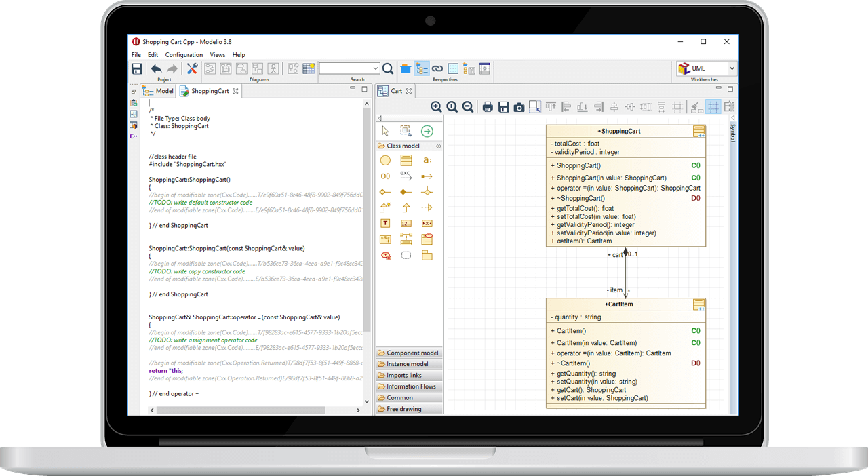This screenshot has height=476, width=868.
Task: Click the magnifier Search button
Action: 388,68
